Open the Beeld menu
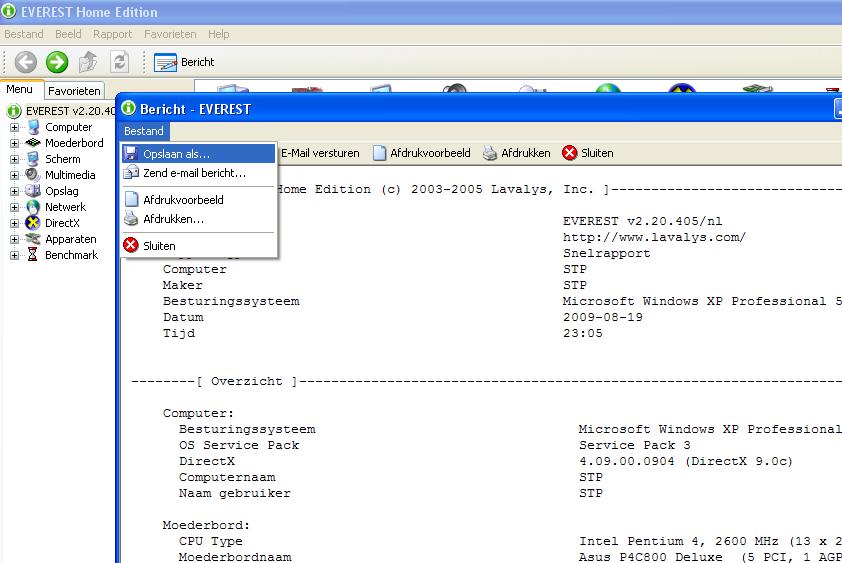The width and height of the screenshot is (842, 563). [x=68, y=34]
